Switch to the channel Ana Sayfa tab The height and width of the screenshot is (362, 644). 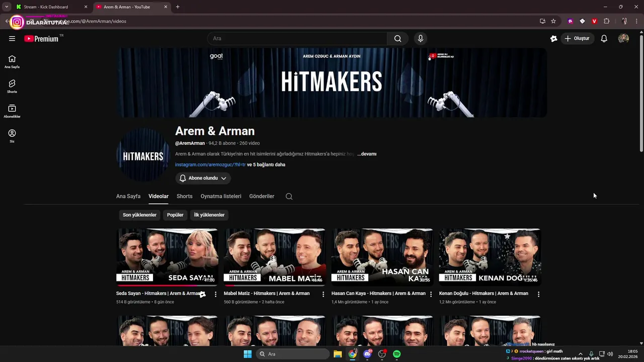[128, 196]
